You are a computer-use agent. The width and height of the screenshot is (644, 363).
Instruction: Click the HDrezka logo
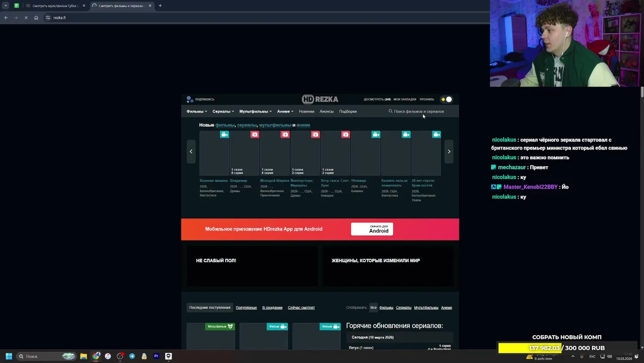pyautogui.click(x=320, y=99)
